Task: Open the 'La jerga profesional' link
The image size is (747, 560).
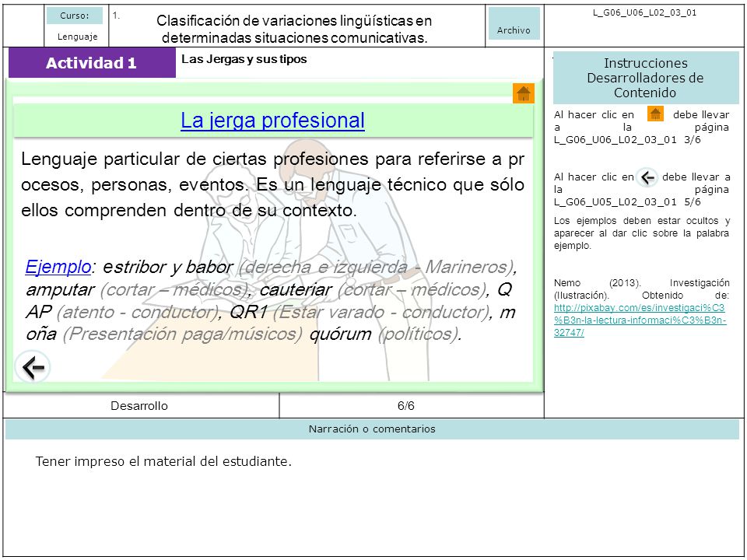Action: (x=272, y=121)
